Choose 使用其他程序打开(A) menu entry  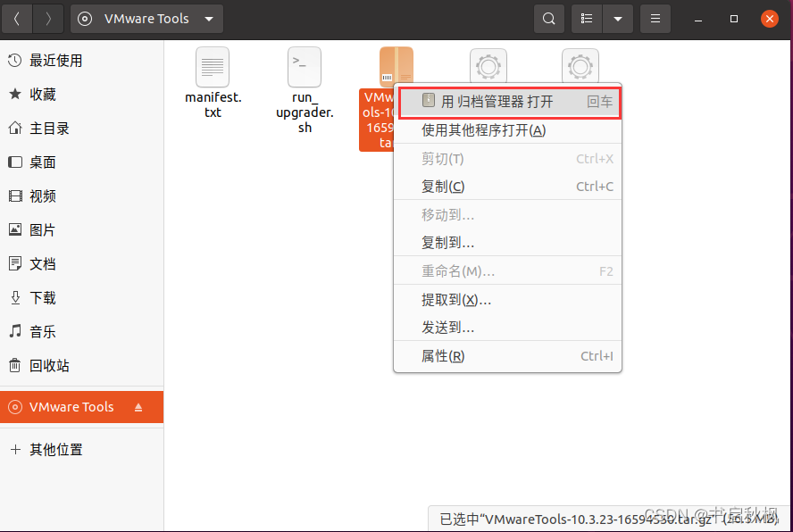pos(507,130)
